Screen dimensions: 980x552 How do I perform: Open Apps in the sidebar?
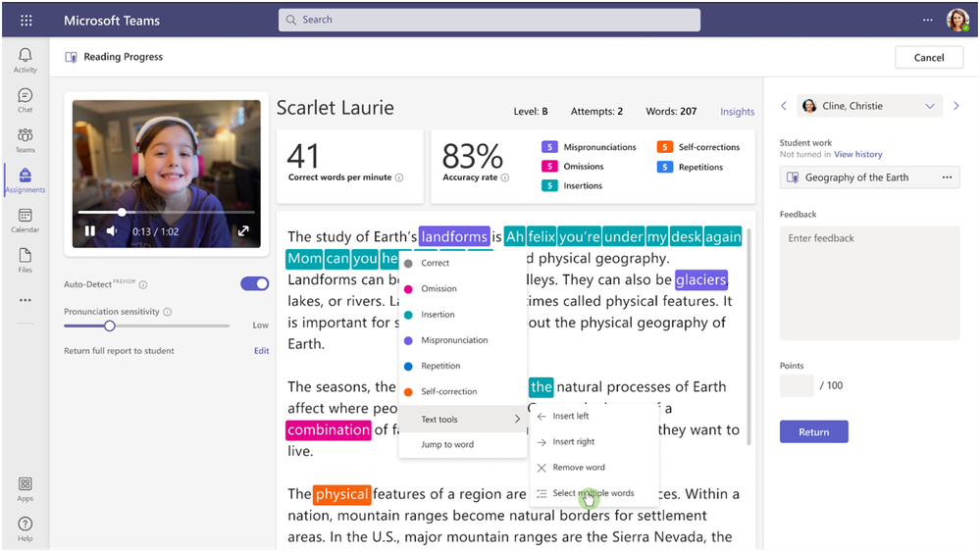[25, 489]
